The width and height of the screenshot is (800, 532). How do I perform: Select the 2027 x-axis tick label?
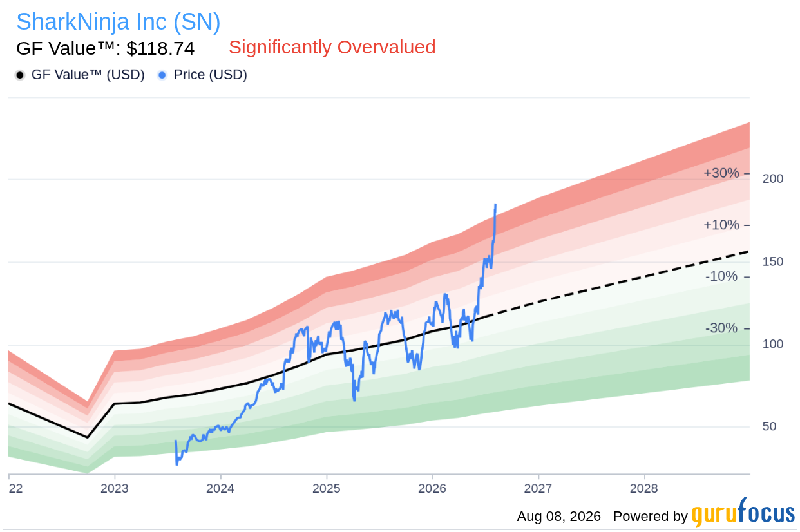click(x=538, y=488)
